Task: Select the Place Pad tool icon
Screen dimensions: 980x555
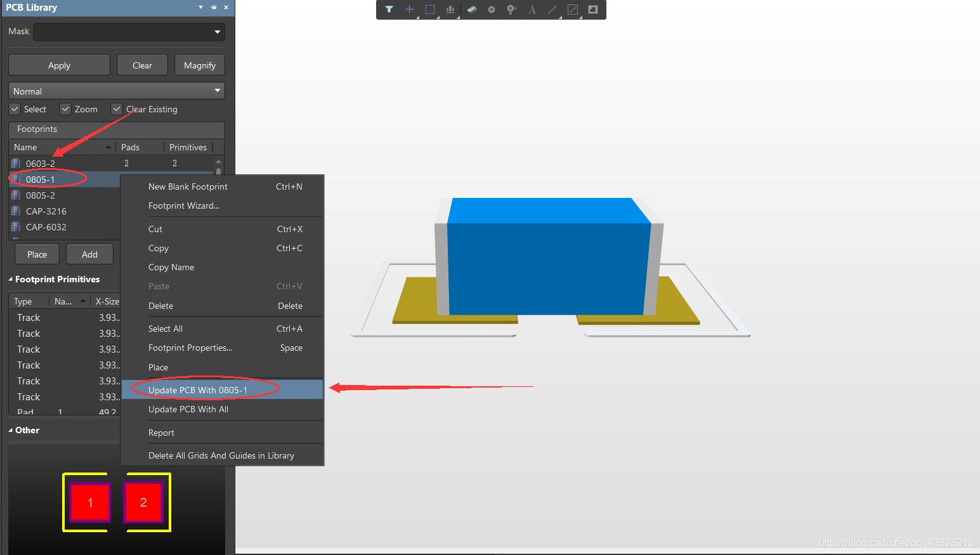Action: [x=511, y=10]
